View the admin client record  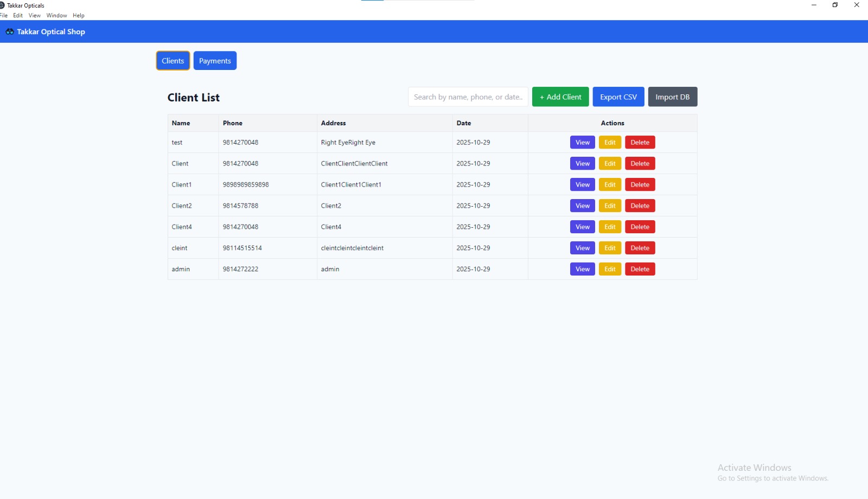tap(582, 268)
